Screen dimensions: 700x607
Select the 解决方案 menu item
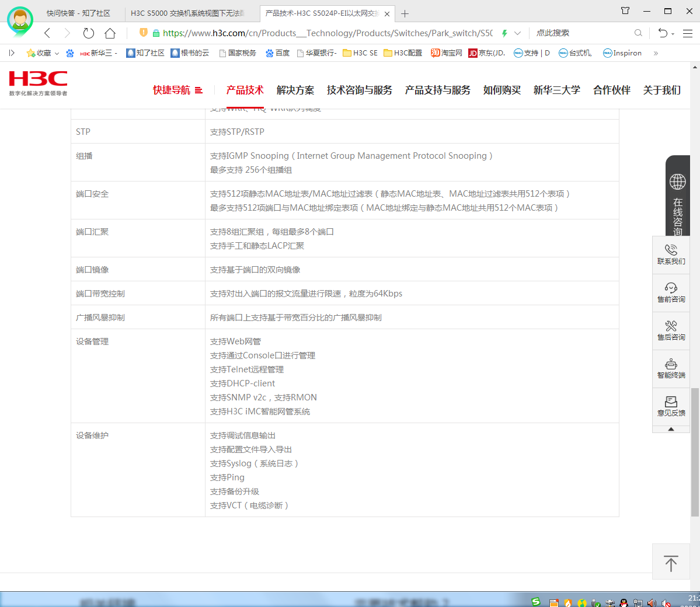click(295, 90)
